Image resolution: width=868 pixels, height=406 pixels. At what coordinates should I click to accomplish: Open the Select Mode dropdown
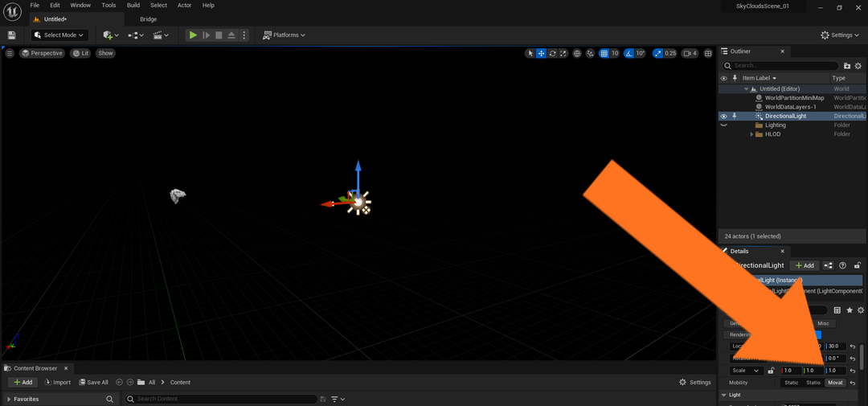pos(59,35)
